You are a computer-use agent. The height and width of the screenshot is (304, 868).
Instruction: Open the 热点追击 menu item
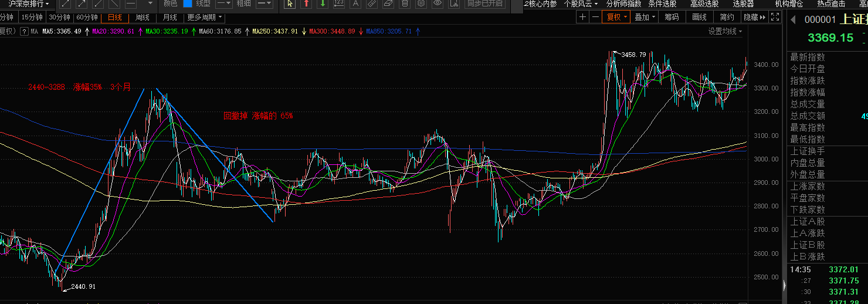(x=831, y=4)
